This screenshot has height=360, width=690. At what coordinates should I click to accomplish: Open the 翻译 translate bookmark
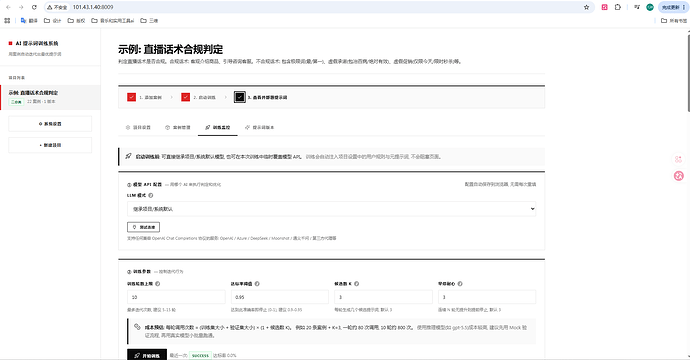tap(29, 20)
